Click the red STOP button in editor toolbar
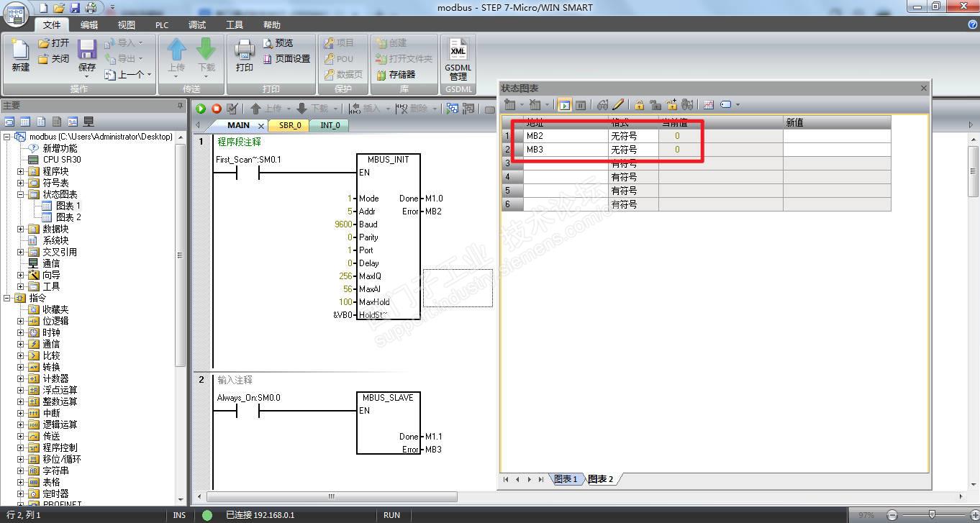Viewport: 980px width, 523px height. pos(217,109)
